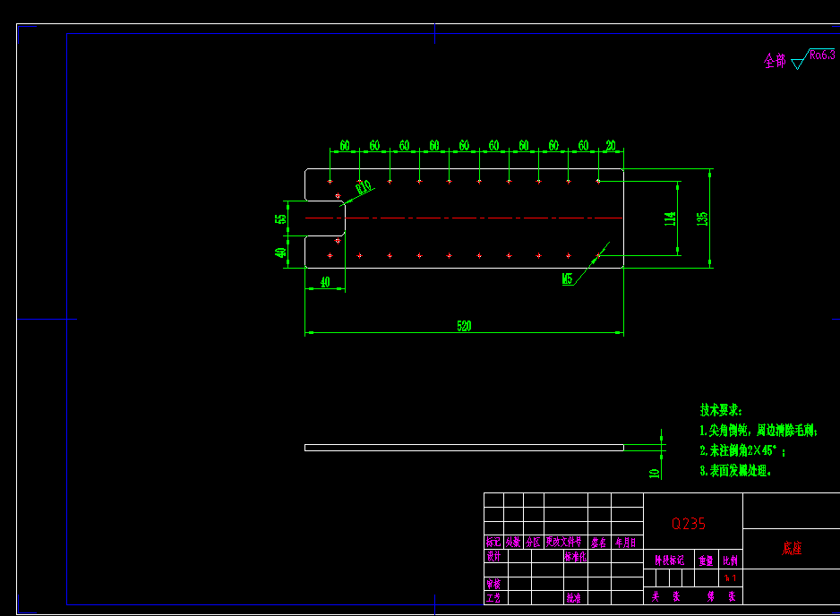Select the 标准化 label
The width and height of the screenshot is (840, 616).
coord(575,557)
